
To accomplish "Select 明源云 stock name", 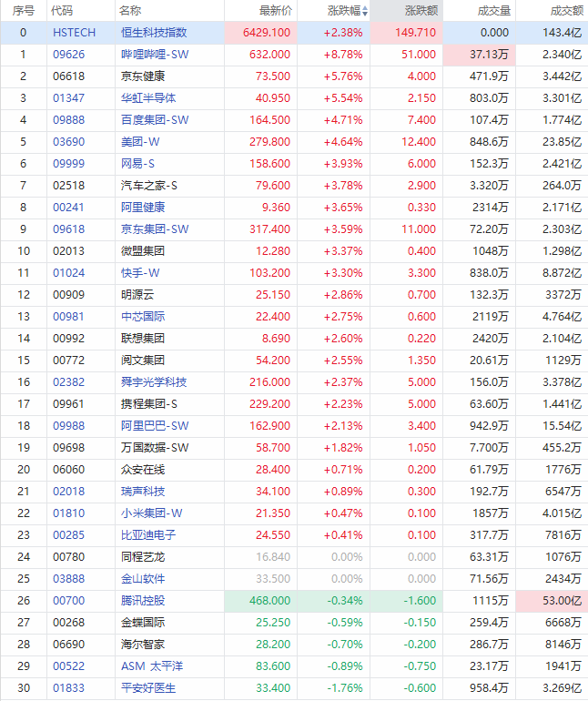I will point(137,295).
